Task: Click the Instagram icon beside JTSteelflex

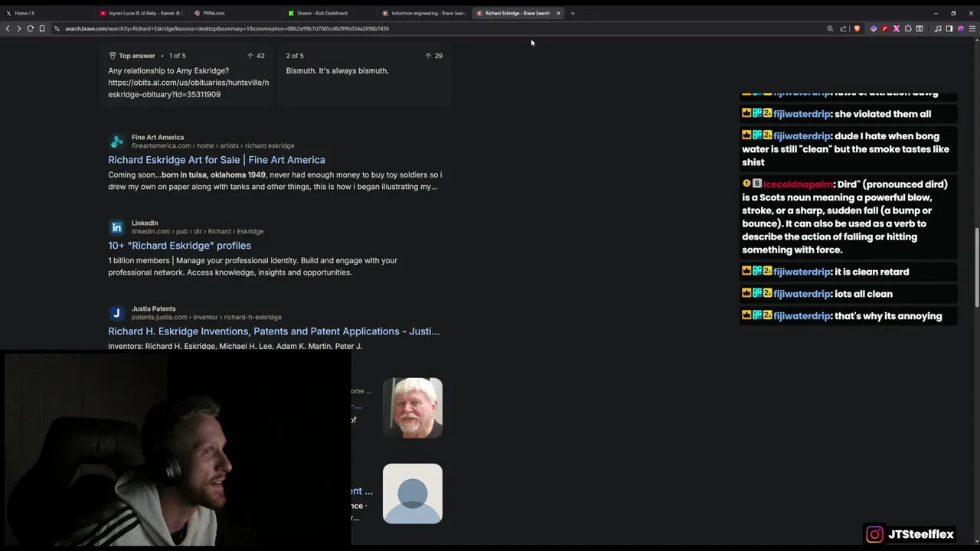Action: pos(874,534)
